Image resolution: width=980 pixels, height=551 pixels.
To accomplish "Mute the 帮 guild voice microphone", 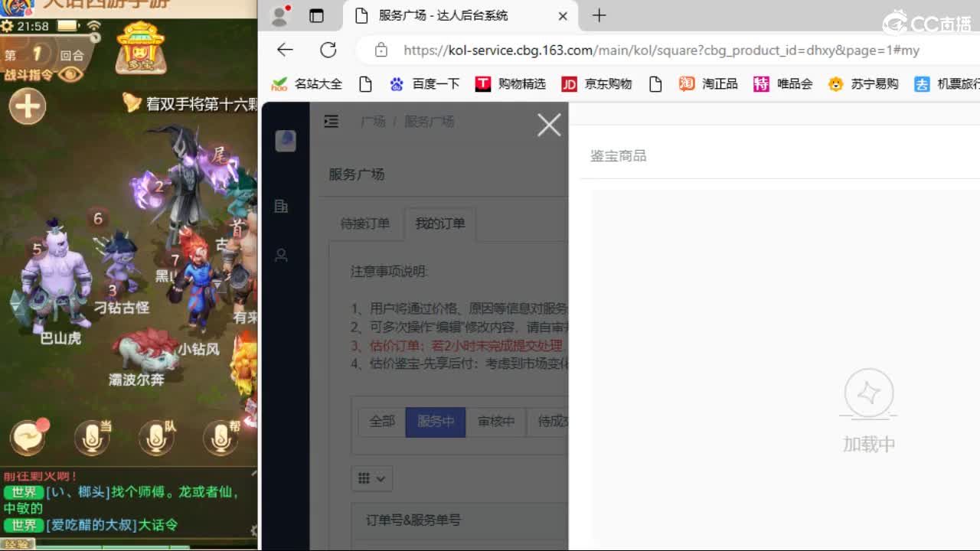I will 220,438.
